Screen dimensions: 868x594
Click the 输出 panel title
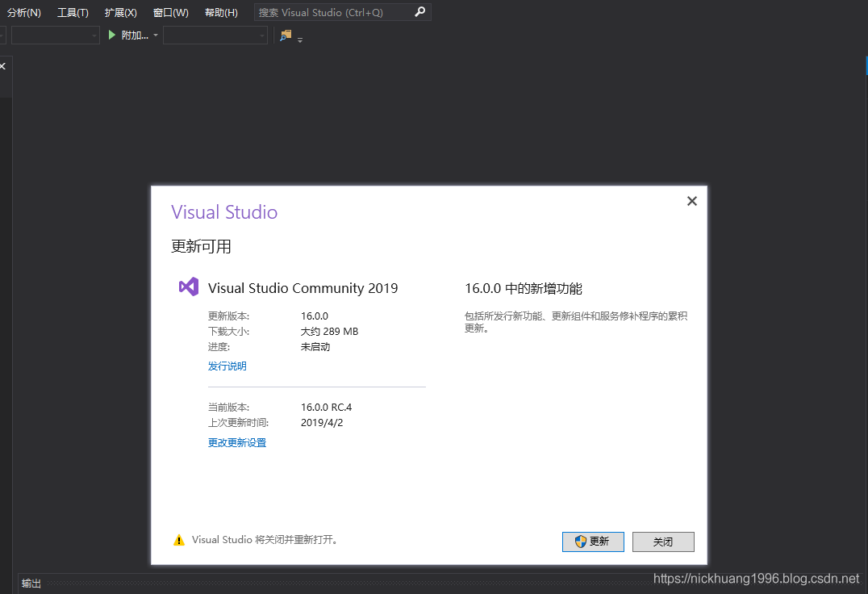pos(31,584)
